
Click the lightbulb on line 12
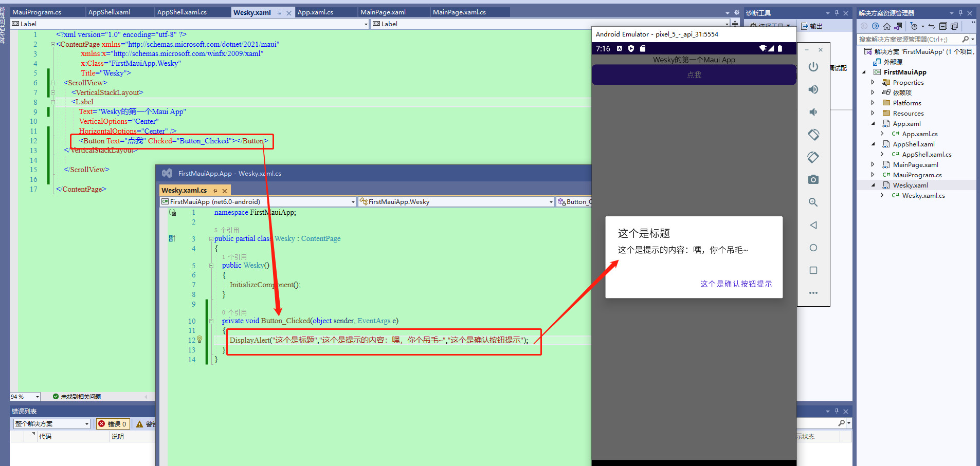tap(199, 340)
